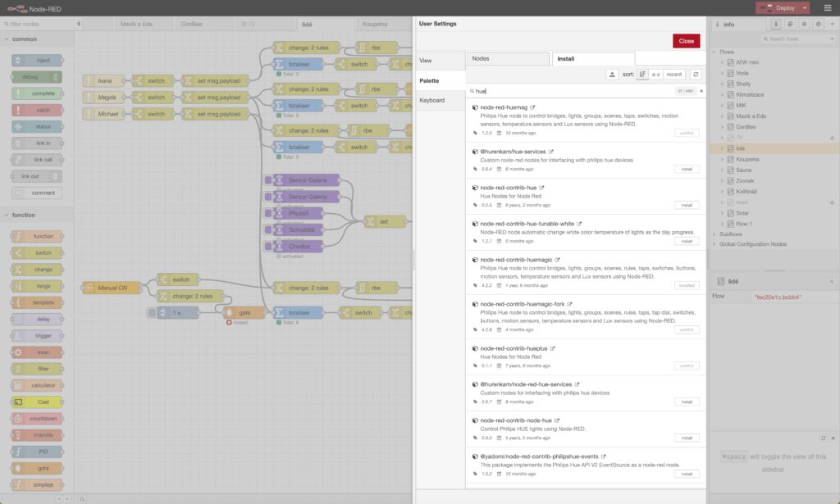Switch to the ConBee flow tab

click(x=203, y=24)
